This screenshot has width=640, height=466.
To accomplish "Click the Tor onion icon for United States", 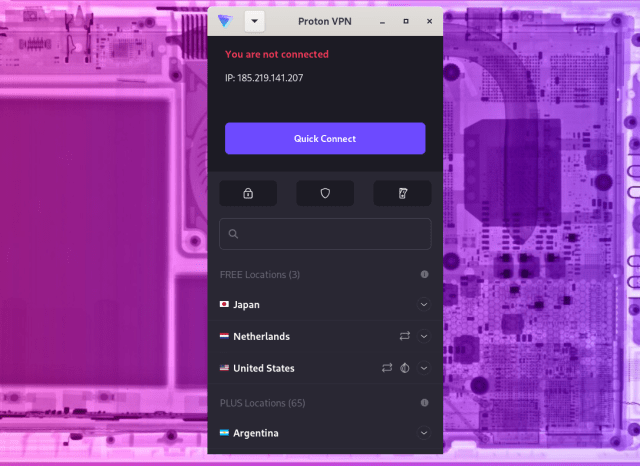I will (404, 368).
